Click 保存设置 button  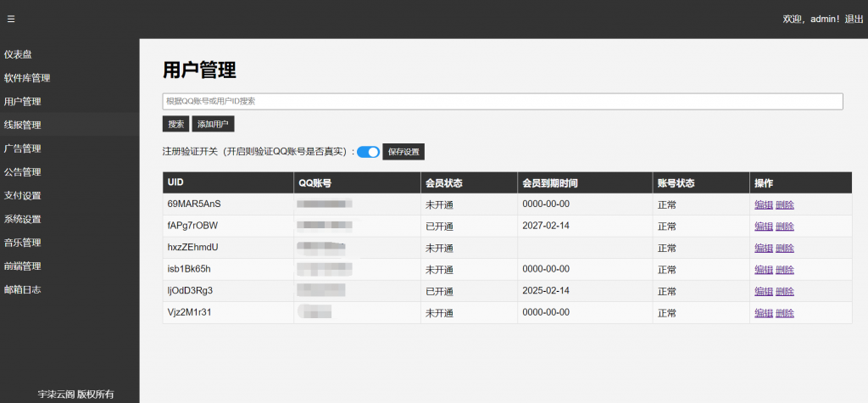click(403, 152)
